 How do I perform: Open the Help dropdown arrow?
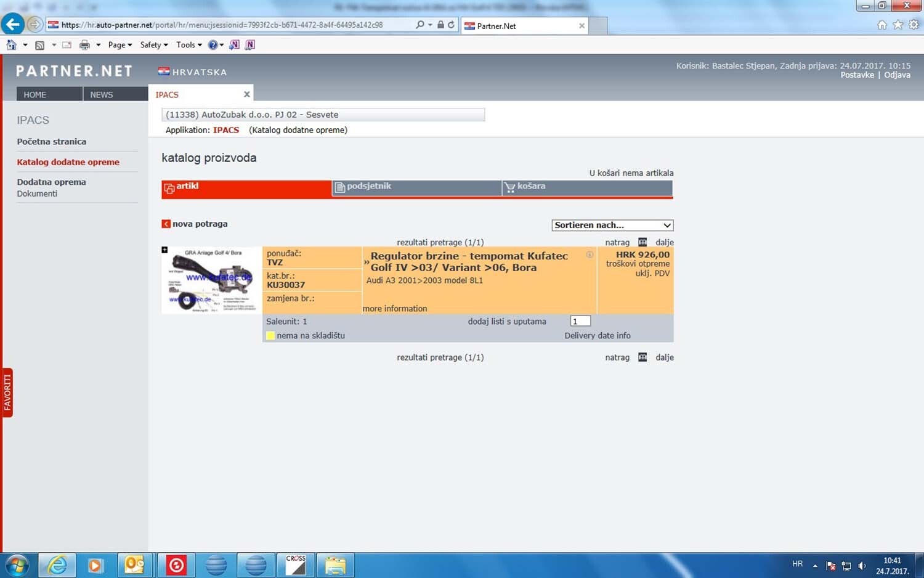[222, 44]
